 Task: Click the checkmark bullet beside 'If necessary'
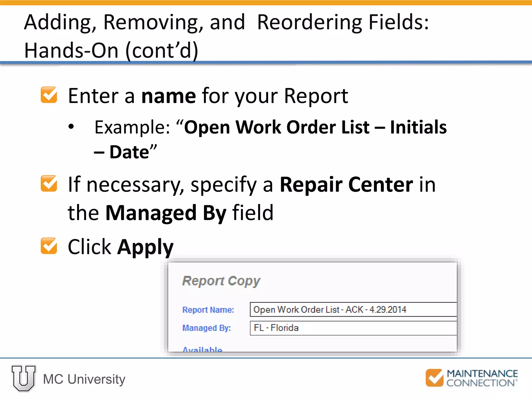coord(49,183)
